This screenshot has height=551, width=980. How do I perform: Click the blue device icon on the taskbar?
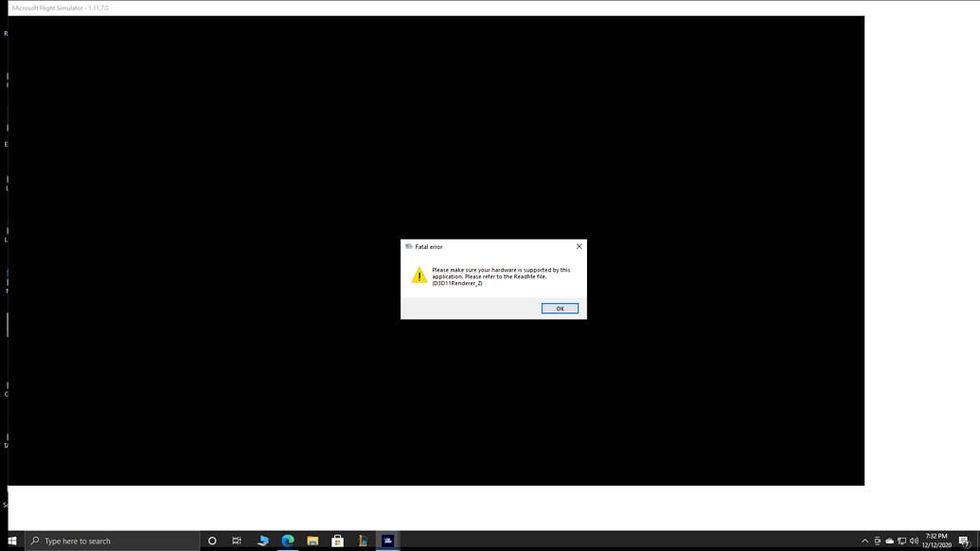[262, 541]
